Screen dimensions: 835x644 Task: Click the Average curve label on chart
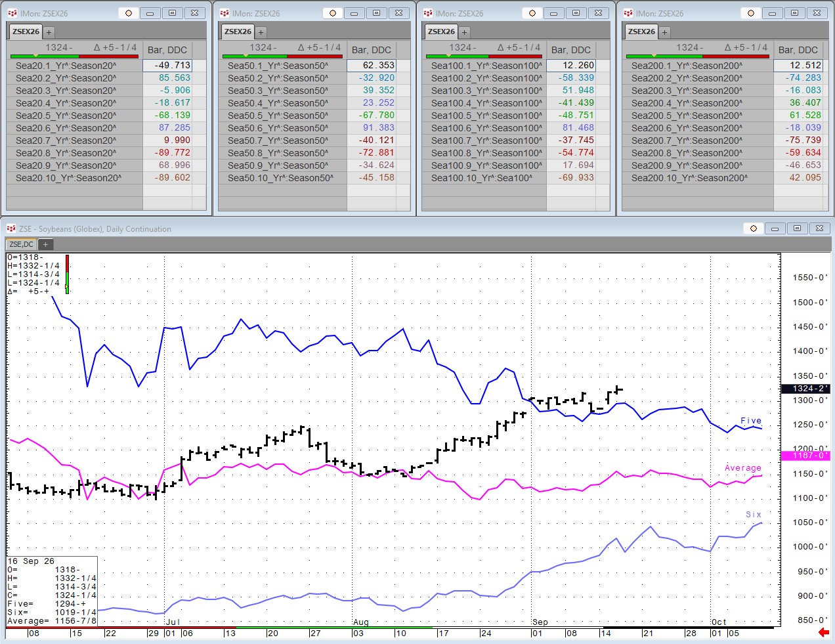pyautogui.click(x=742, y=468)
